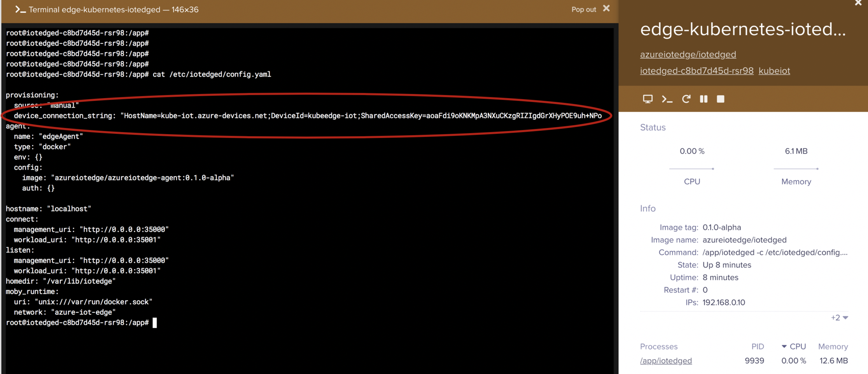Click the CPU gauge marker
Screen dimensions: 868x374
tap(713, 169)
